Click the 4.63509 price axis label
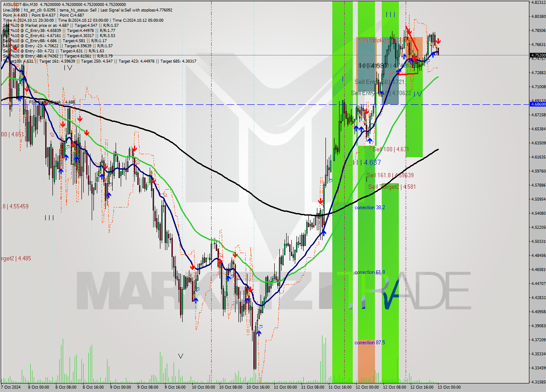Image resolution: width=546 pixels, height=392 pixels. click(538, 143)
